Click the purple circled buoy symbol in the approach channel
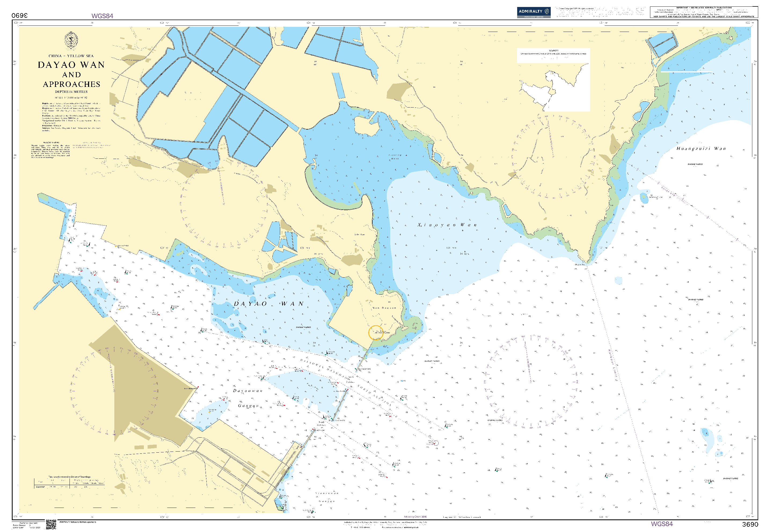This screenshot has width=770, height=532. pyautogui.click(x=436, y=443)
